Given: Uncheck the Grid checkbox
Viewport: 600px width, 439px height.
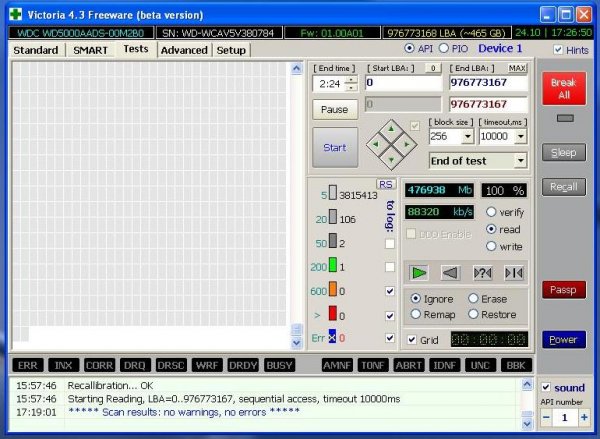Looking at the screenshot, I should click(412, 340).
